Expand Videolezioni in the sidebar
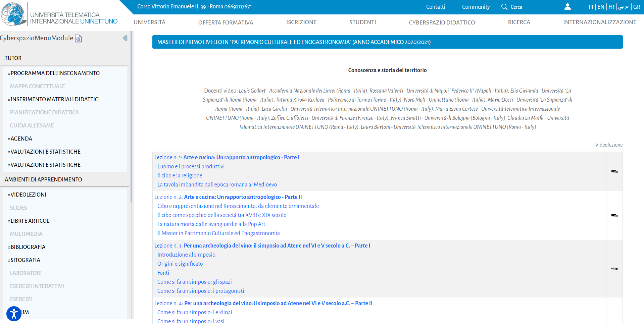The height and width of the screenshot is (324, 644). point(29,195)
